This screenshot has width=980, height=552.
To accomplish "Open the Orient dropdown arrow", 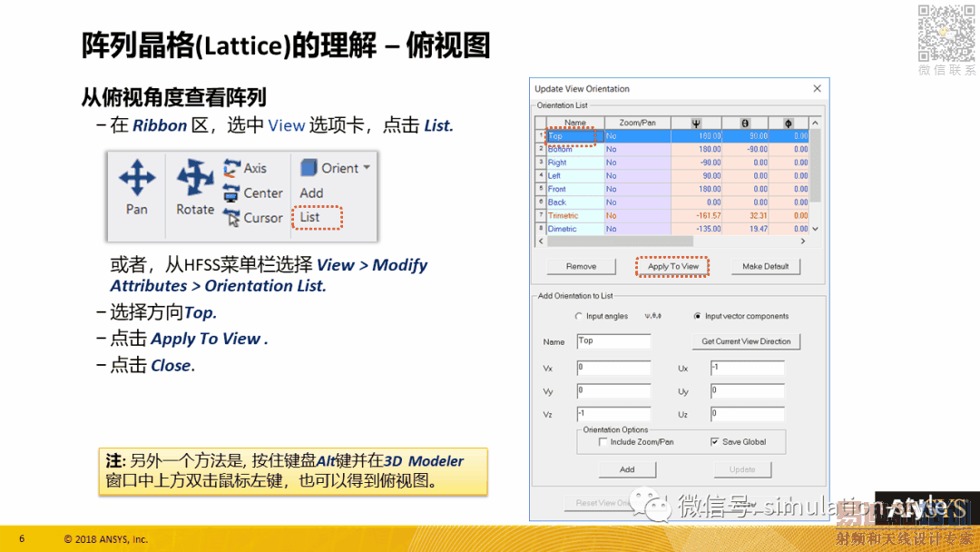I will (367, 168).
